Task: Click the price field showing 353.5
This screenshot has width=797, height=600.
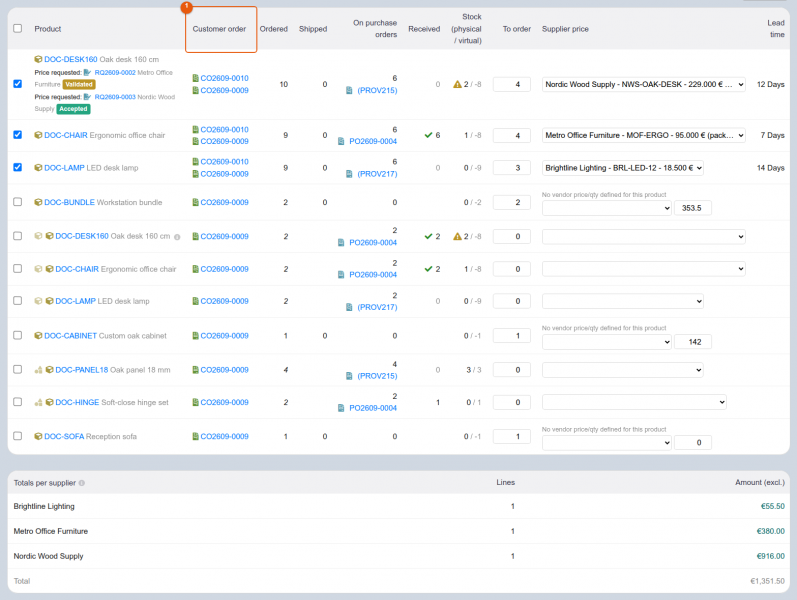Action: [693, 208]
